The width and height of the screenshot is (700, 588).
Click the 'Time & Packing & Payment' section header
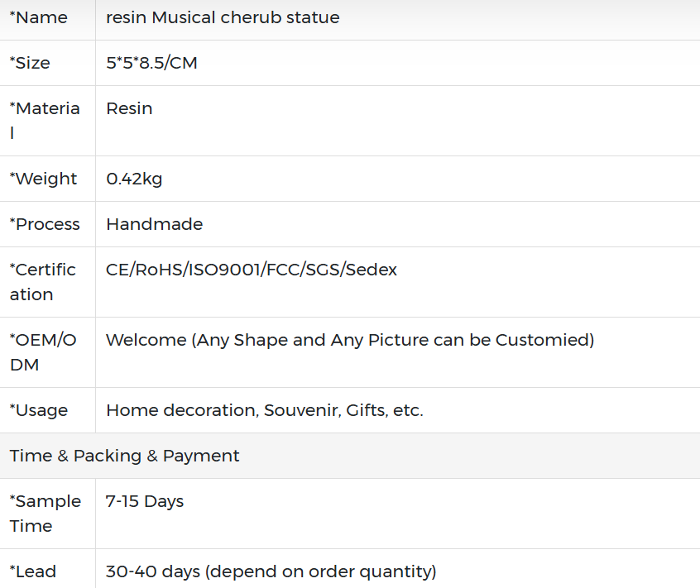125,456
